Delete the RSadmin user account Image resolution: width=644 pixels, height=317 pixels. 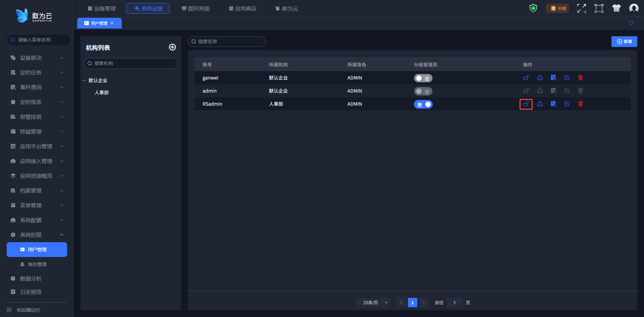[581, 104]
